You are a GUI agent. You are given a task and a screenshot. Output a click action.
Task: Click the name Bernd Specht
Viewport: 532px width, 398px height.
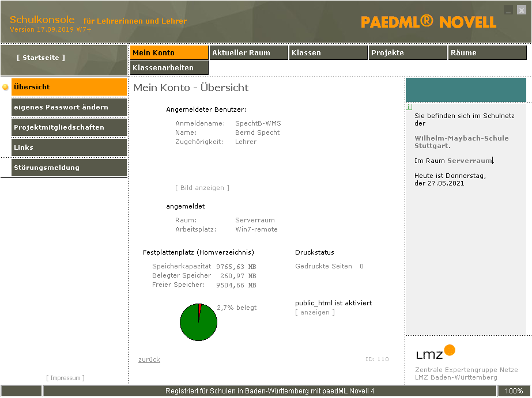[x=257, y=132]
